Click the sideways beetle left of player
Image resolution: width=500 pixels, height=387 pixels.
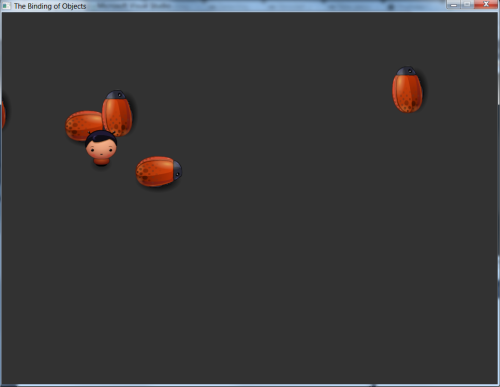pos(84,125)
